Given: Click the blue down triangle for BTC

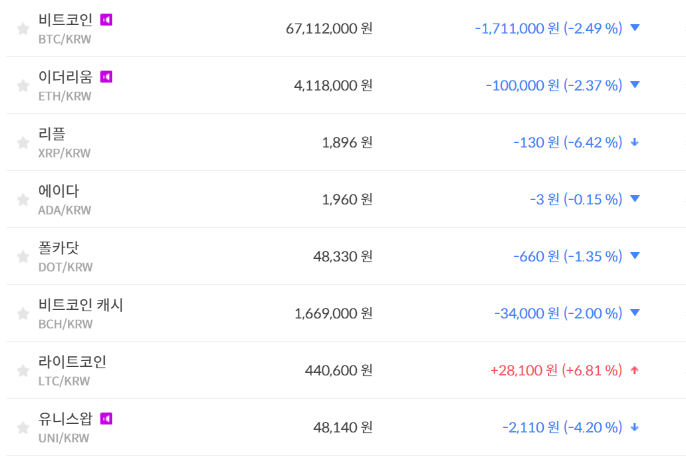Looking at the screenshot, I should coord(634,28).
